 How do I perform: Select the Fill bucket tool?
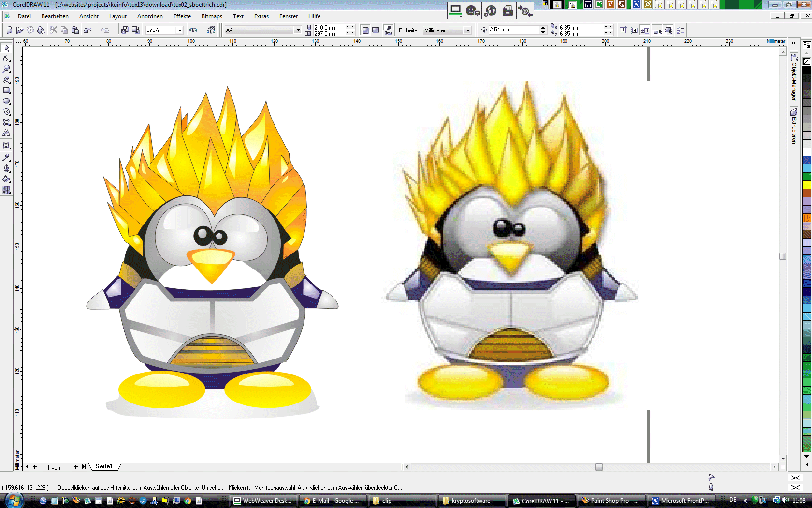7,179
